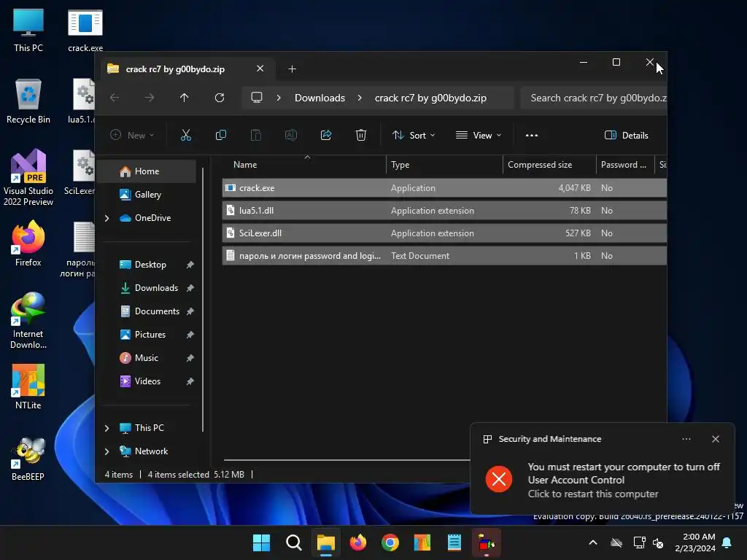The width and height of the screenshot is (747, 560).
Task: Expand the OneDrive tree node
Action: (x=107, y=218)
